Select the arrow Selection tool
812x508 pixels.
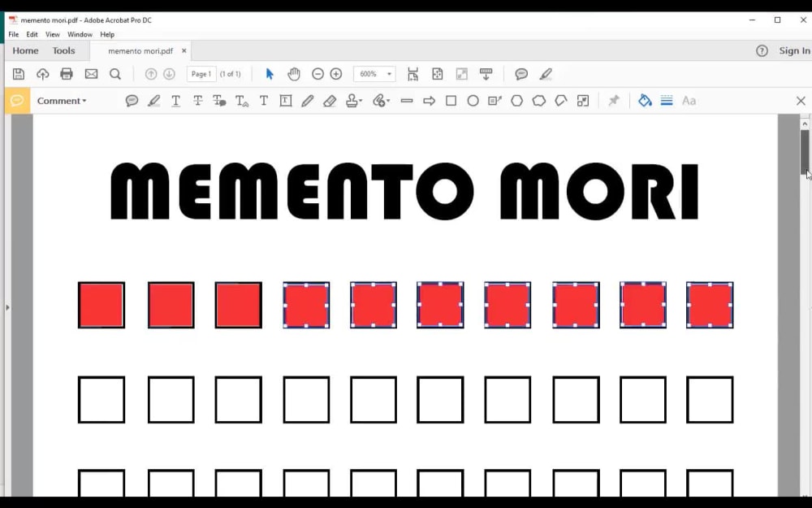pyautogui.click(x=270, y=74)
